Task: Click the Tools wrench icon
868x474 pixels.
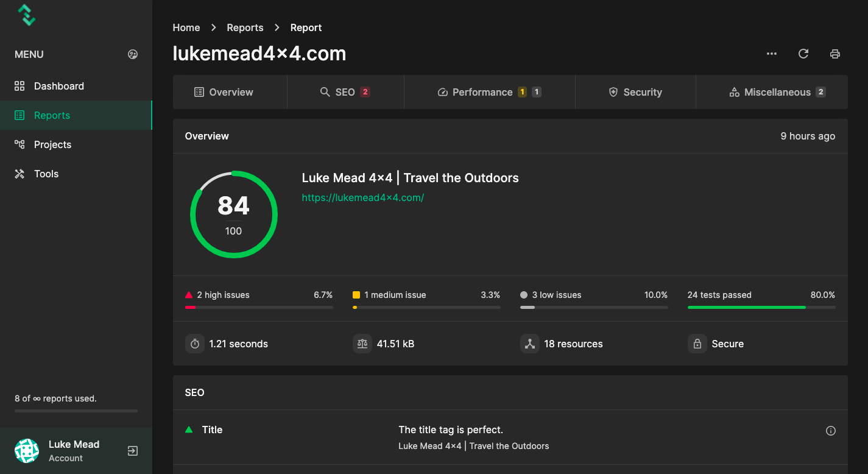Action: tap(19, 174)
